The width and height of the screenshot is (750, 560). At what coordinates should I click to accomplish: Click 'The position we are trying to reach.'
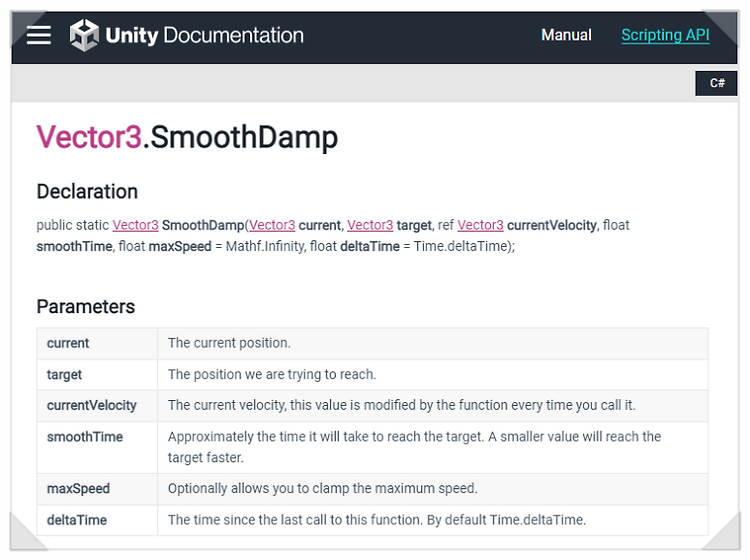[x=272, y=374]
